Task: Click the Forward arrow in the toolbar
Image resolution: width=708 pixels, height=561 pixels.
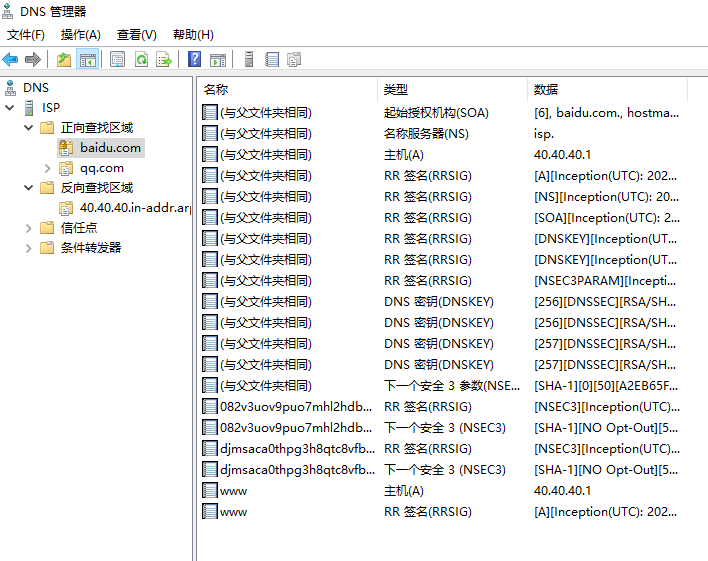Action: pos(33,59)
